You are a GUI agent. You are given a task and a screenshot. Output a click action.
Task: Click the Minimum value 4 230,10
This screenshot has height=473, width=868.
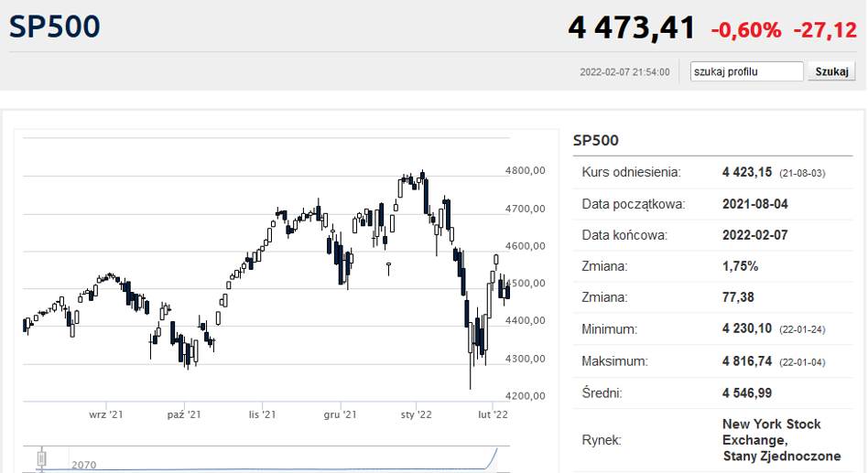[x=747, y=328]
